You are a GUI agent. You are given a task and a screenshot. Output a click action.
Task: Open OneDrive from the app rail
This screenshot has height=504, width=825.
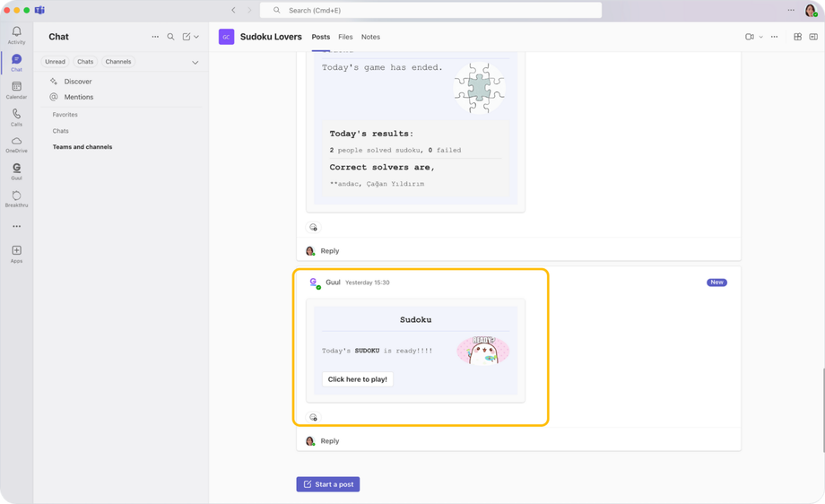coord(16,143)
